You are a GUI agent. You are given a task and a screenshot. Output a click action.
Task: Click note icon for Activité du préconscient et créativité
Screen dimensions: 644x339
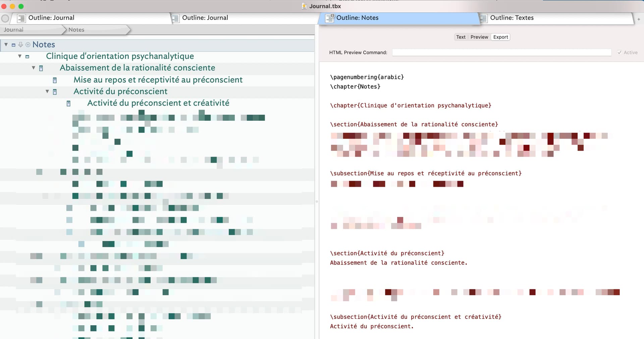coord(68,104)
